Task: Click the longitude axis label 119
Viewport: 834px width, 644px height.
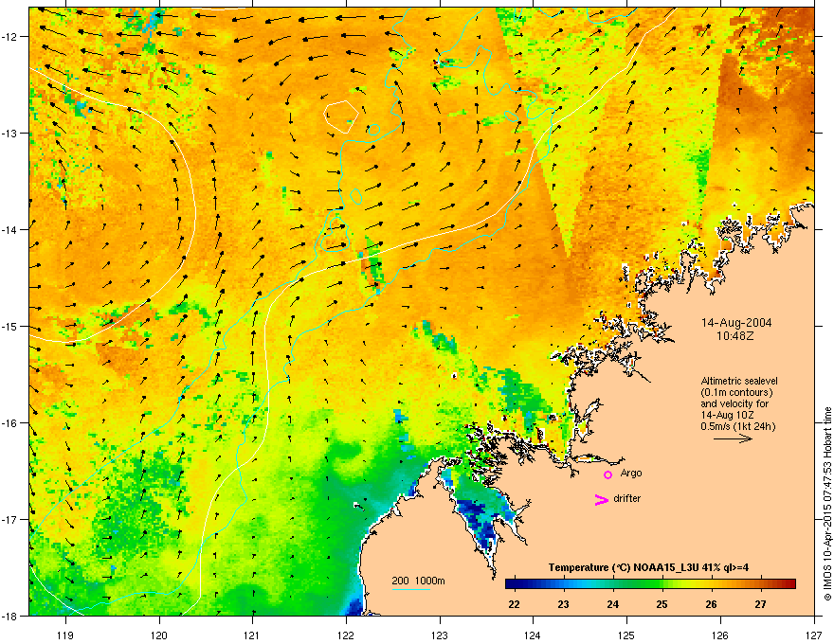Action: click(65, 635)
